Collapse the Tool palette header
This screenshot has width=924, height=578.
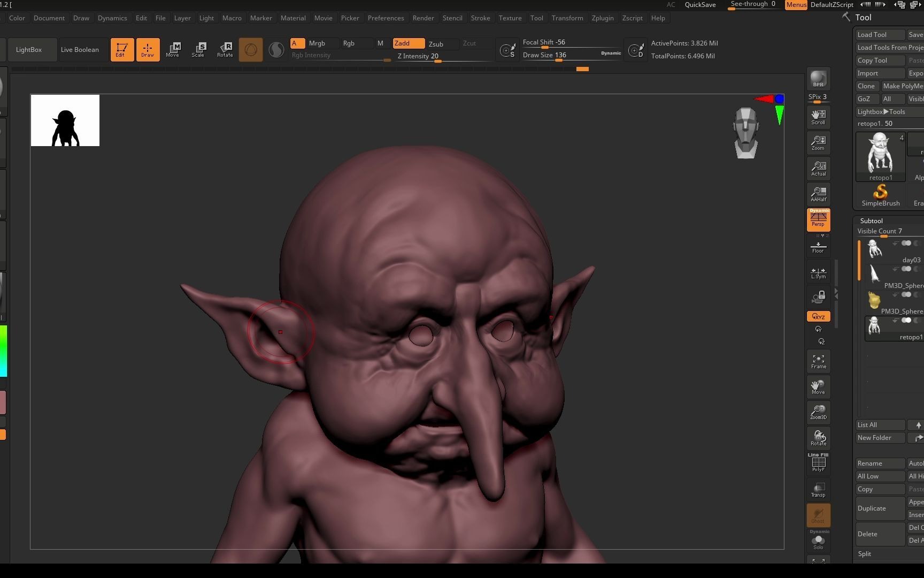863,18
